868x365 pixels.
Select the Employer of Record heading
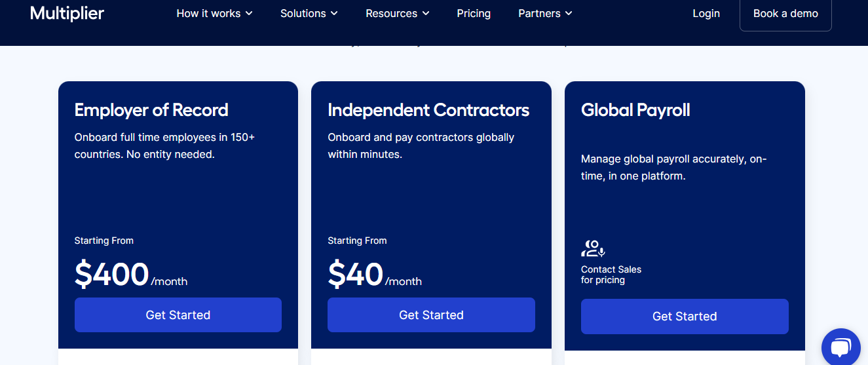pyautogui.click(x=151, y=110)
